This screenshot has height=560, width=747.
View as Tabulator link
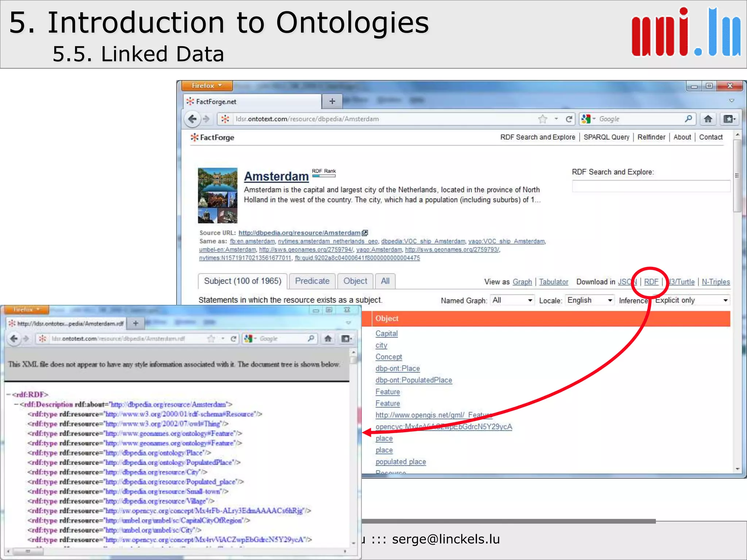tap(554, 282)
